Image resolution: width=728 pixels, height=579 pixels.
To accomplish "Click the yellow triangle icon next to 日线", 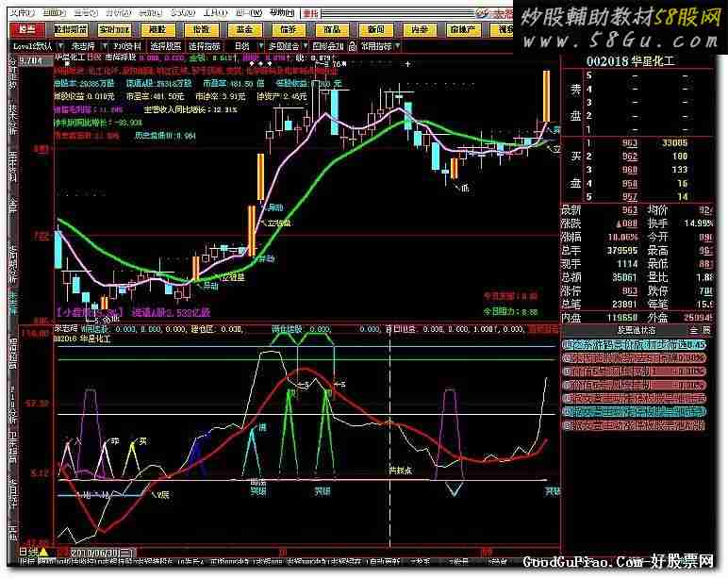I will point(43,552).
